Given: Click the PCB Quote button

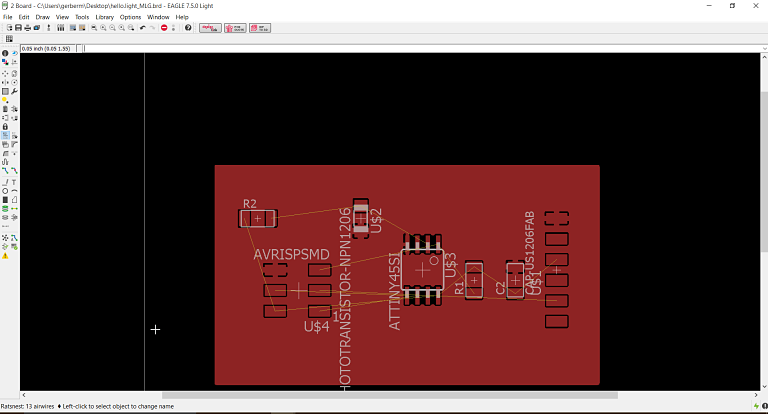Looking at the screenshot, I should pyautogui.click(x=235, y=28).
